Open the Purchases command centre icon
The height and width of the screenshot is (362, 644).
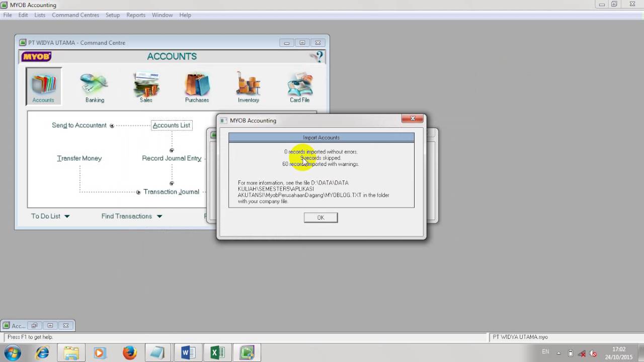pos(197,88)
